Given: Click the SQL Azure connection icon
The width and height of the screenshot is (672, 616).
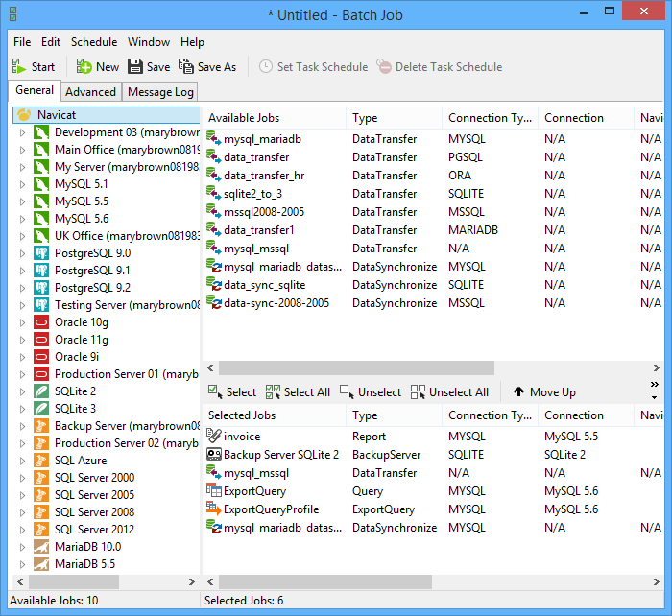Looking at the screenshot, I should click(41, 461).
